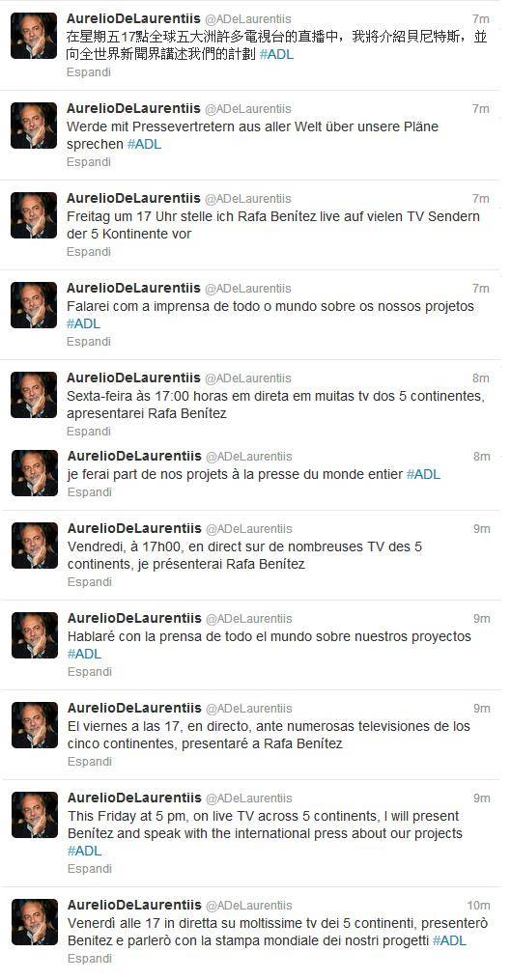Click the avatar next to the 'Falarei com a imprensa' tweet
511x980 pixels.
tap(34, 305)
